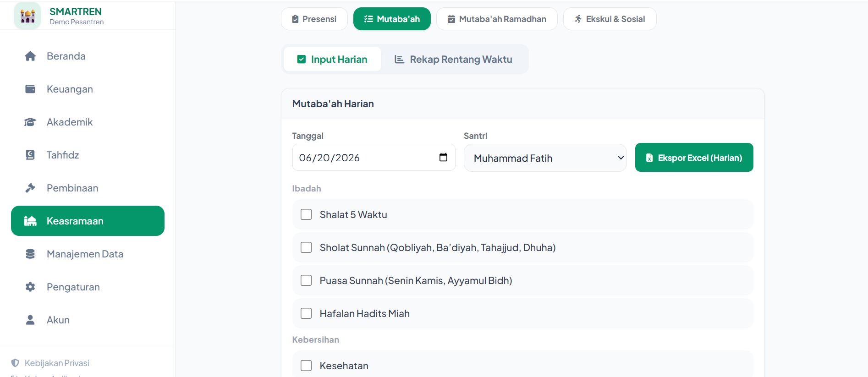Click the Pengaturan gear icon
This screenshot has width=868, height=377.
point(30,287)
